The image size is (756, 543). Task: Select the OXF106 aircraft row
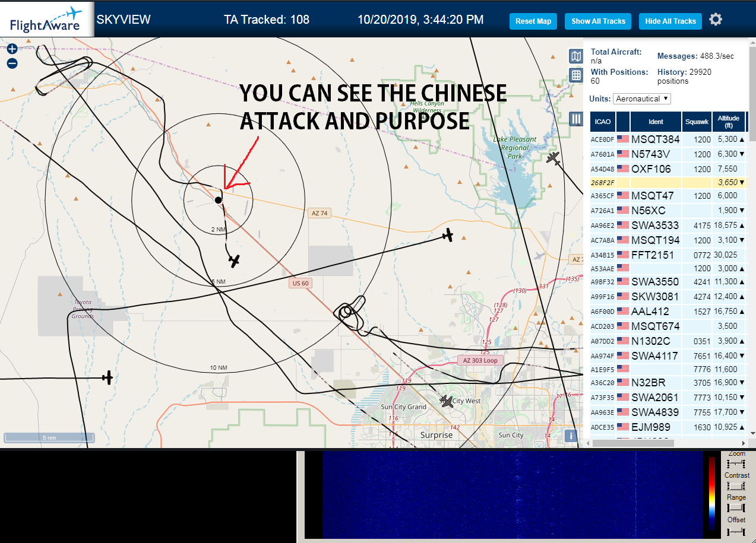(x=668, y=169)
